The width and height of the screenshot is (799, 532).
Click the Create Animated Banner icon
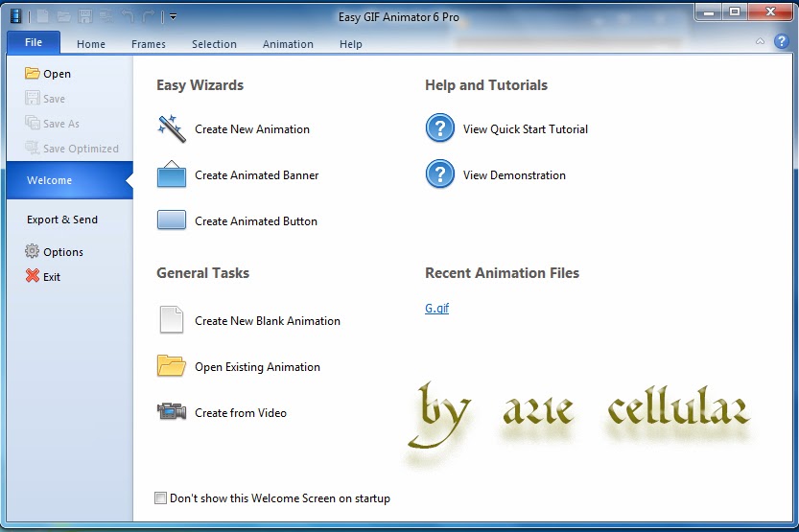(172, 174)
